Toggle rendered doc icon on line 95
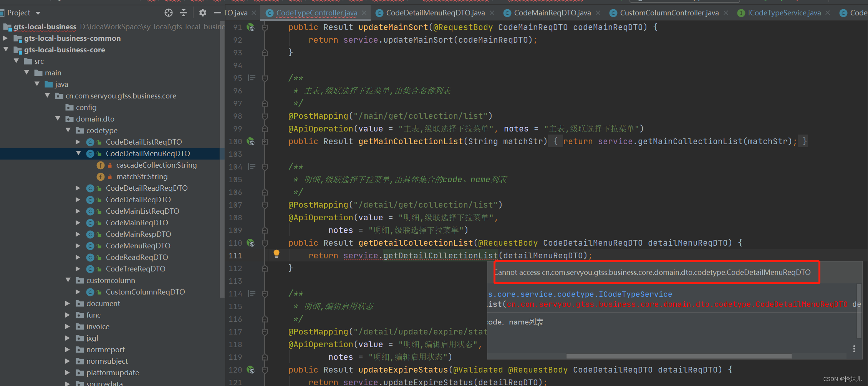 (x=252, y=78)
